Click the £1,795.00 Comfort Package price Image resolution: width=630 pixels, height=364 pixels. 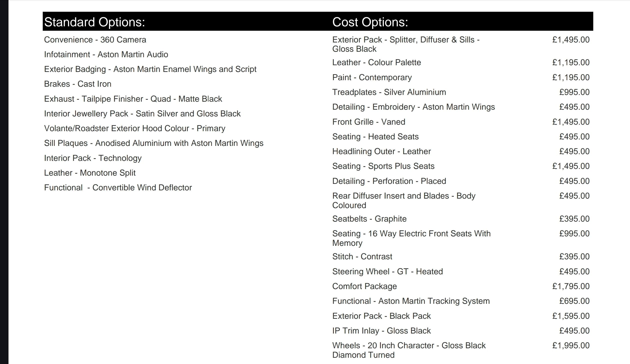tap(571, 286)
